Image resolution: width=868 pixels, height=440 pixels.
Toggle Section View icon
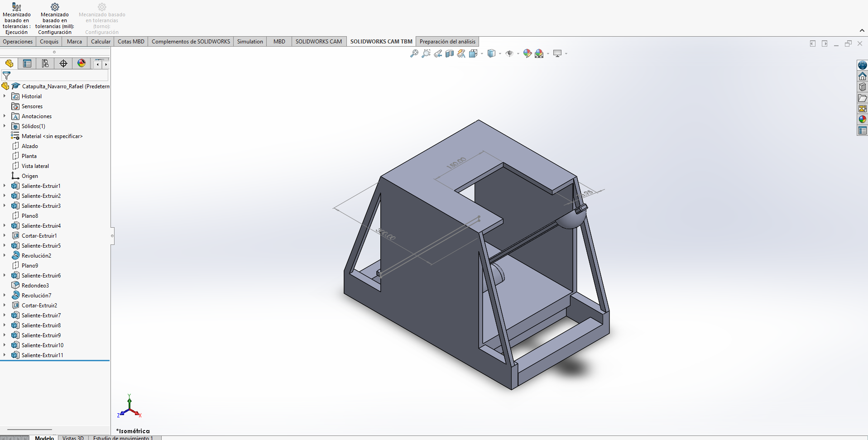click(x=450, y=53)
